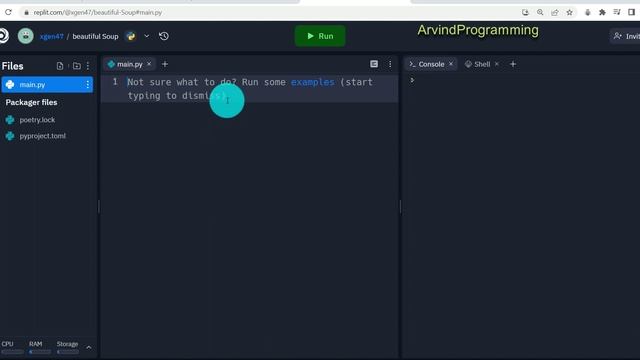Screen dimensions: 640x360
Task: Open the version history clock icon
Action: coord(164,36)
